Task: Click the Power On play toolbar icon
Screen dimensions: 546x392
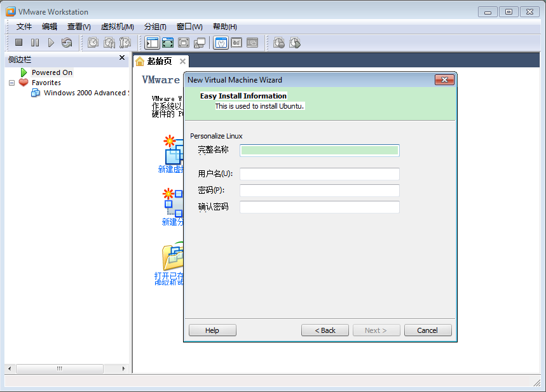Action: pos(51,43)
